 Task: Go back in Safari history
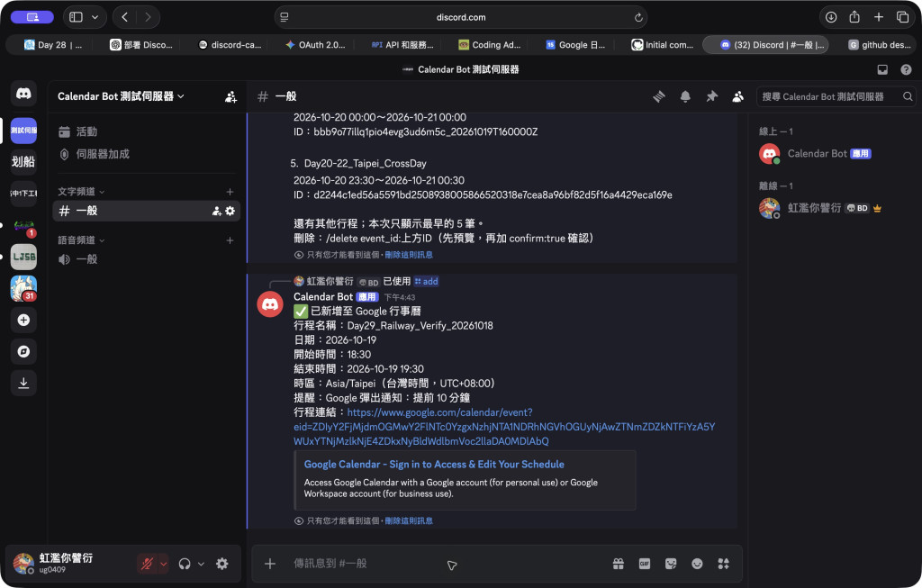(x=124, y=18)
